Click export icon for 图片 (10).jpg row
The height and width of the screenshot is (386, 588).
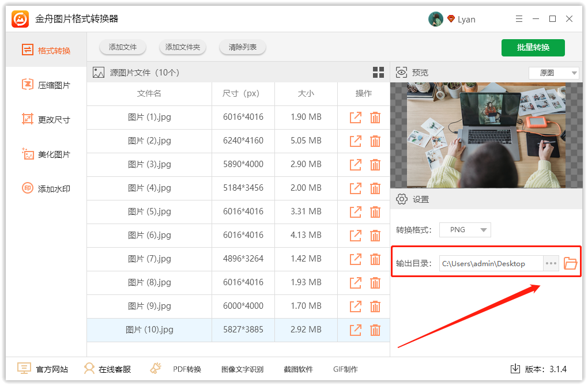pos(356,330)
